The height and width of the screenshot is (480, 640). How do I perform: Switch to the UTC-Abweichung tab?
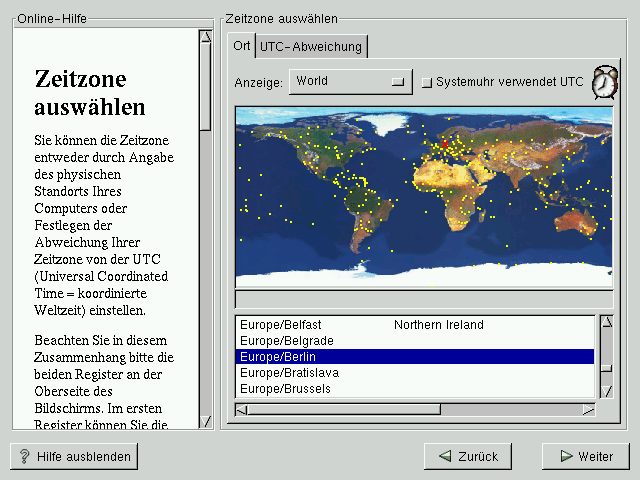[311, 46]
